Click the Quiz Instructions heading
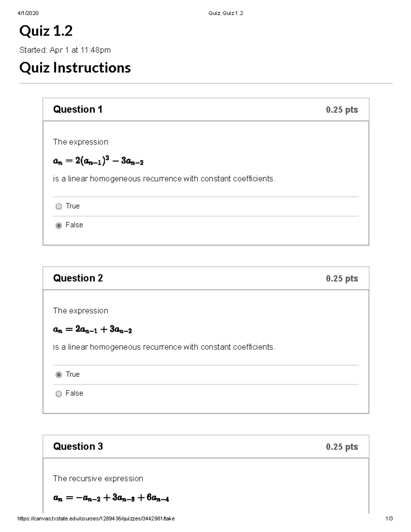Image resolution: width=411 pixels, height=532 pixels. pos(75,68)
